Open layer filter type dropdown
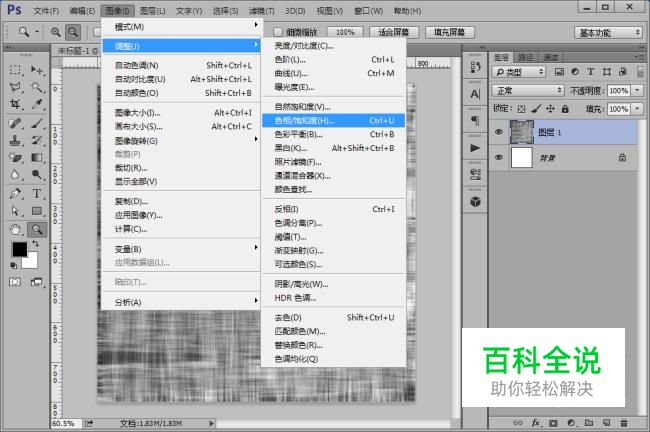The height and width of the screenshot is (432, 650). pos(519,72)
